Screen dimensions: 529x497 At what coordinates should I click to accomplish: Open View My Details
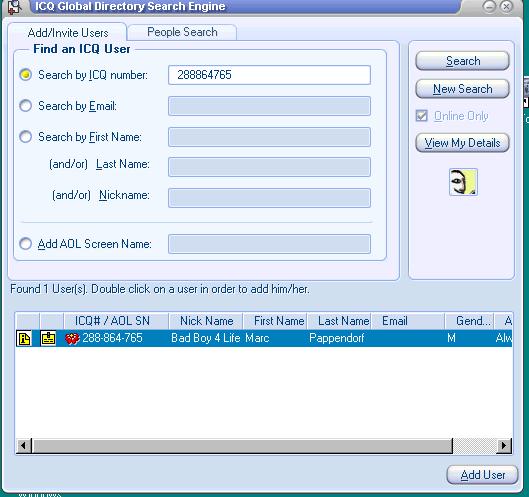463,143
